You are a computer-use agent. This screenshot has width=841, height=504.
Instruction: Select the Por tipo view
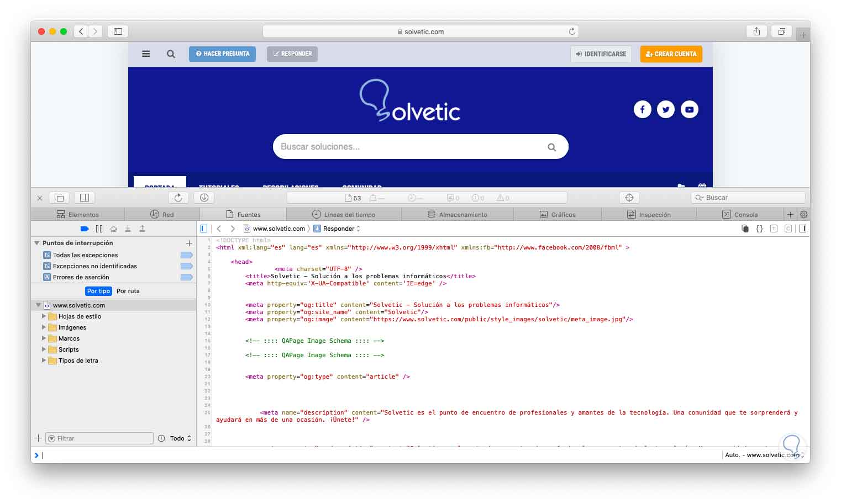point(99,291)
